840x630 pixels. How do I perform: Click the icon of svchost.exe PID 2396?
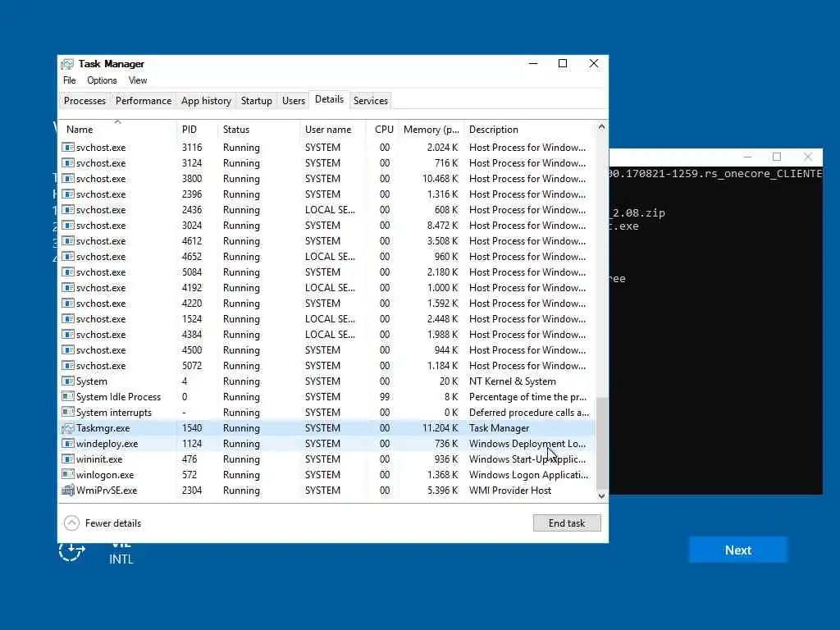point(67,194)
